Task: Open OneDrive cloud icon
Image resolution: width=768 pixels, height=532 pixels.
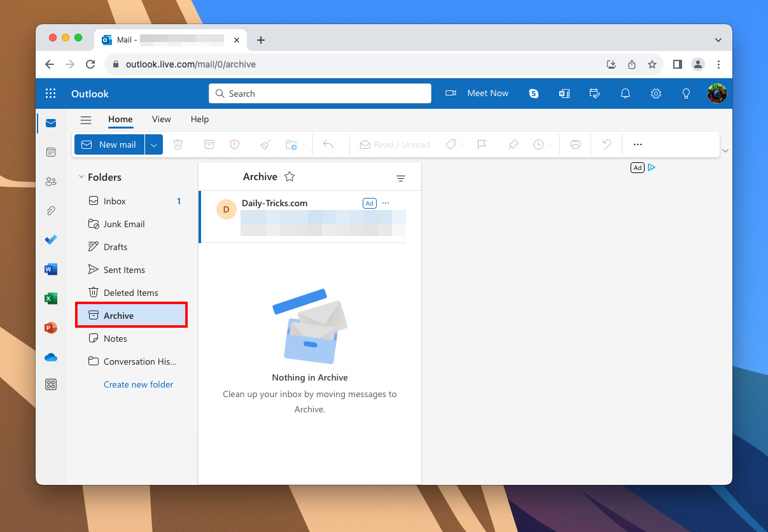Action: (51, 357)
